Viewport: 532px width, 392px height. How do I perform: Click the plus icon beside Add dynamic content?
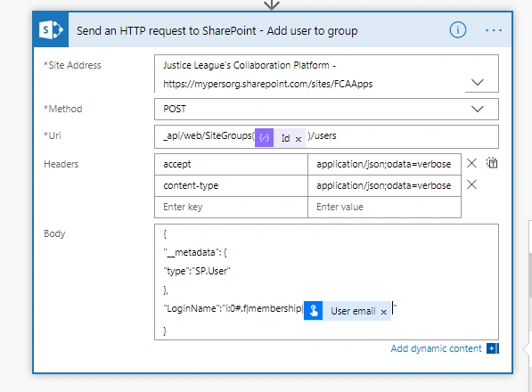click(492, 348)
